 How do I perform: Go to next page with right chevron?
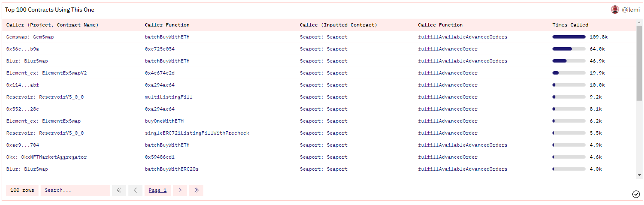180,191
